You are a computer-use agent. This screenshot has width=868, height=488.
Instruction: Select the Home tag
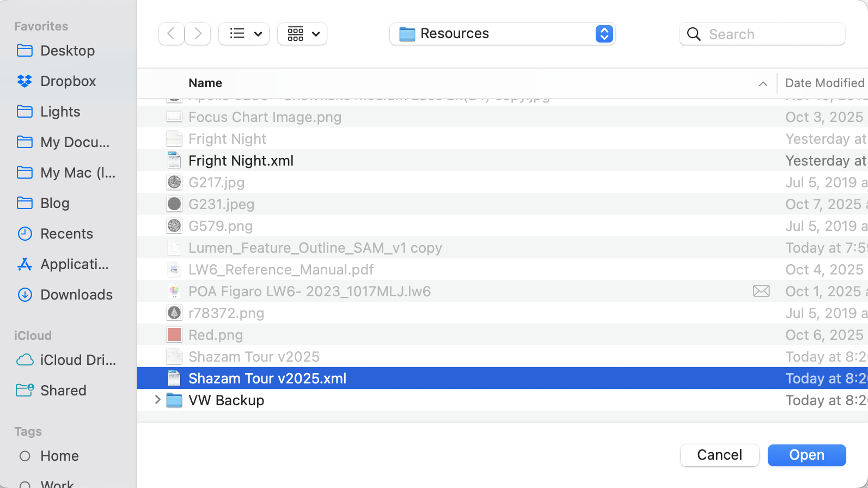tap(59, 456)
